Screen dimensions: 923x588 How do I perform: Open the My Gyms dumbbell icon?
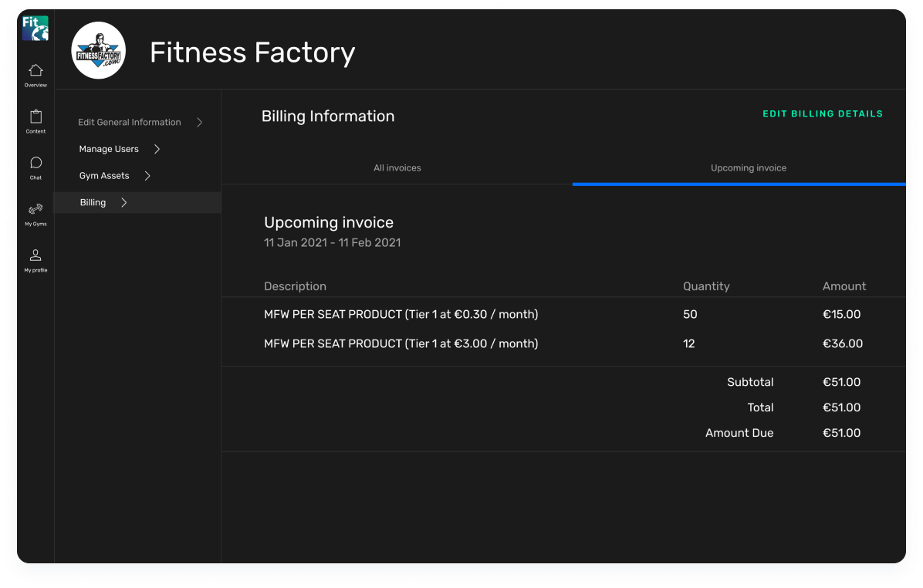pos(35,209)
